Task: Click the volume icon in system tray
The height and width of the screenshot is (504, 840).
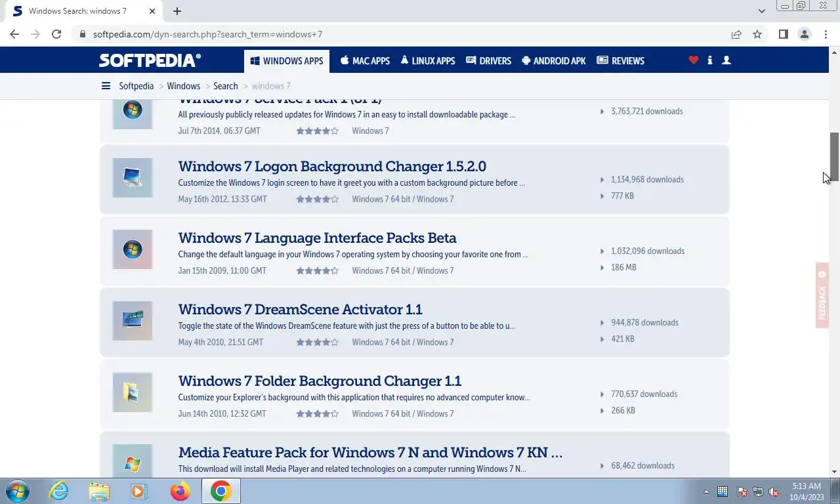Action: (774, 492)
